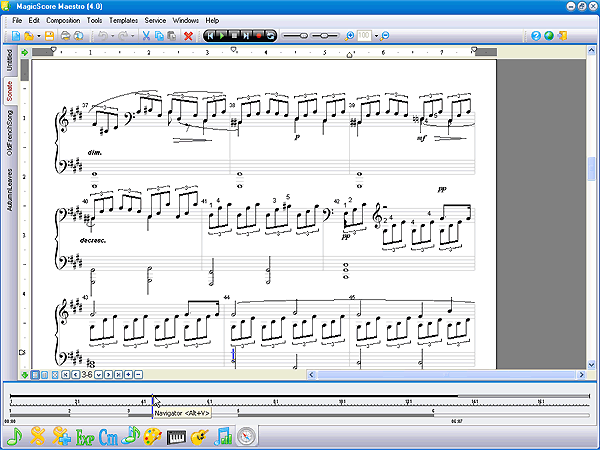This screenshot has height=450, width=600.
Task: Expand the undo history dropdown
Action: [x=112, y=36]
